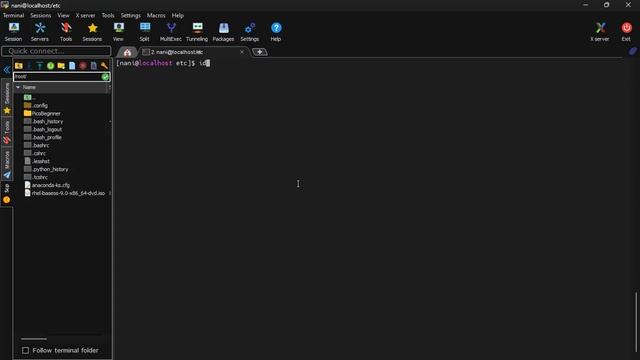Select the .cshrc file
640x360 pixels.
pyautogui.click(x=35, y=153)
